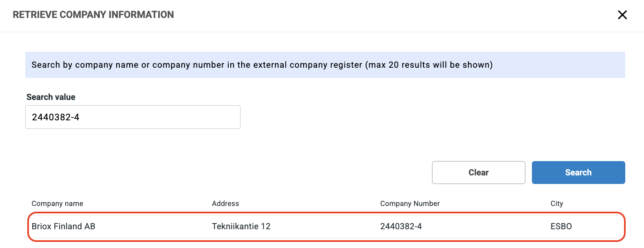The height and width of the screenshot is (248, 644).
Task: Close the Retrieve Company Information dialog
Action: click(x=622, y=15)
